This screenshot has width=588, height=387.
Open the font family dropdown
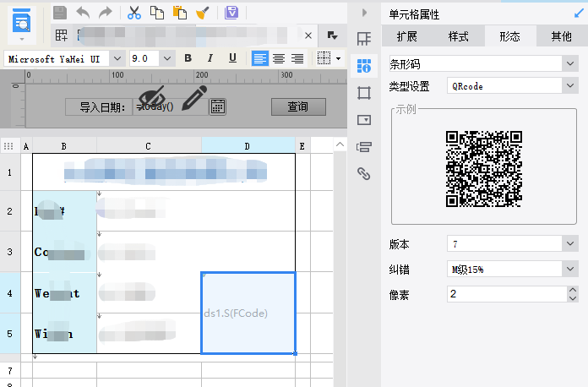coord(117,58)
